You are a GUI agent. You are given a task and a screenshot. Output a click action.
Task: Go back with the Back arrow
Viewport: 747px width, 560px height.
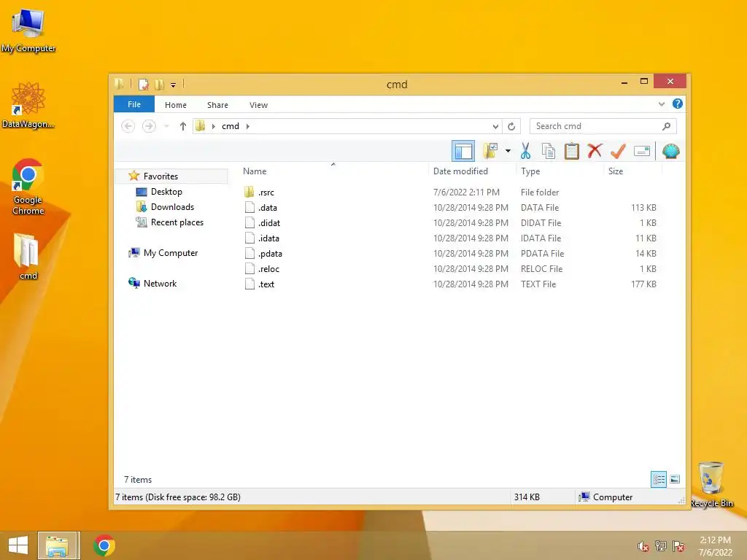click(x=128, y=126)
